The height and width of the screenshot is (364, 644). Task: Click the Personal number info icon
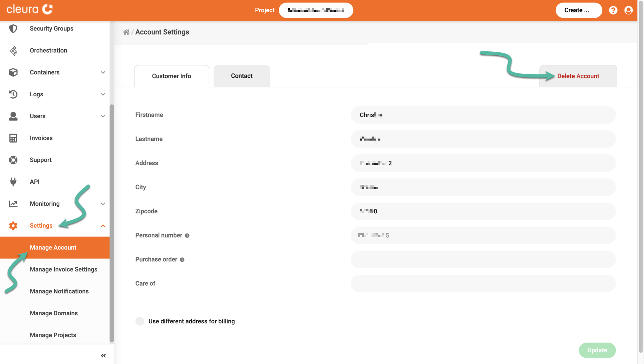(187, 236)
